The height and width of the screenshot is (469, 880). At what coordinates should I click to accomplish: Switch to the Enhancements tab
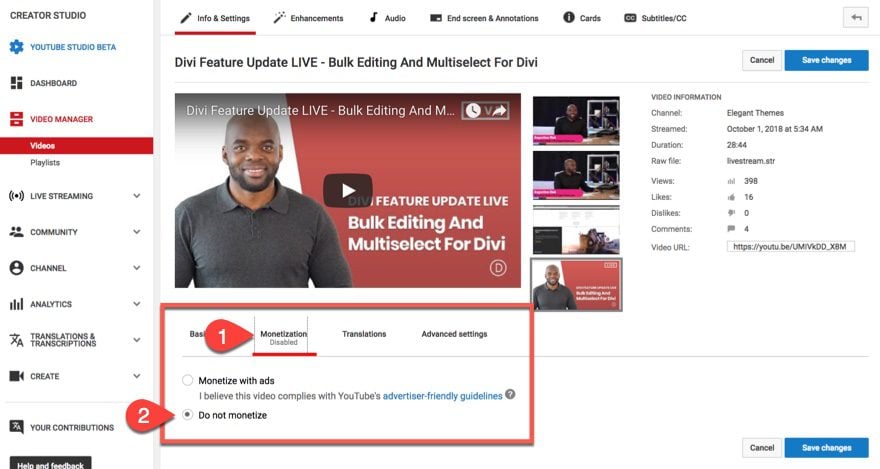pos(308,18)
